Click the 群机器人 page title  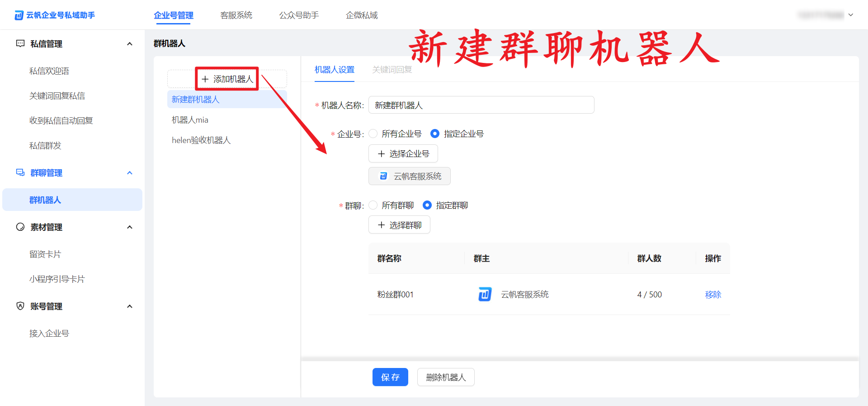coord(170,43)
